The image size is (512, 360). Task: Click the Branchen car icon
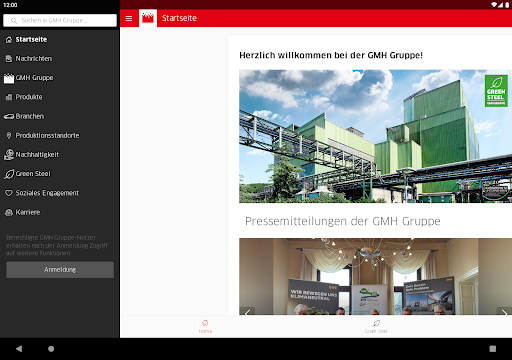(x=9, y=116)
